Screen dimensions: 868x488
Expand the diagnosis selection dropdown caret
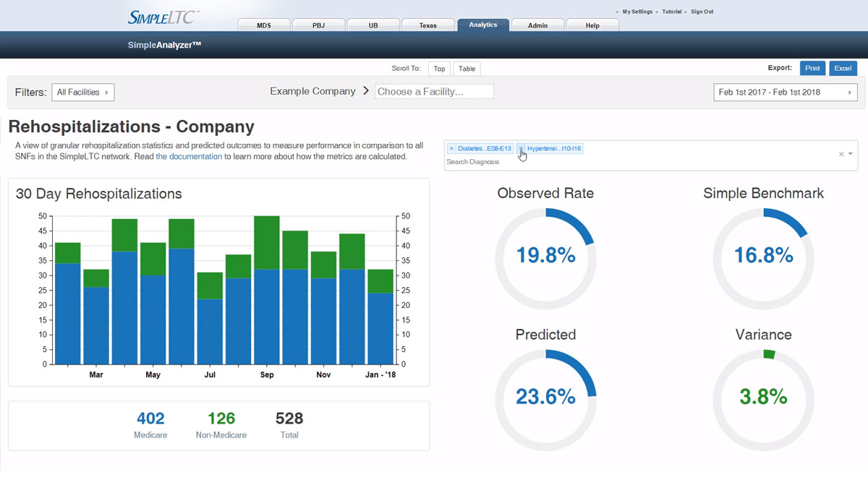coord(852,153)
